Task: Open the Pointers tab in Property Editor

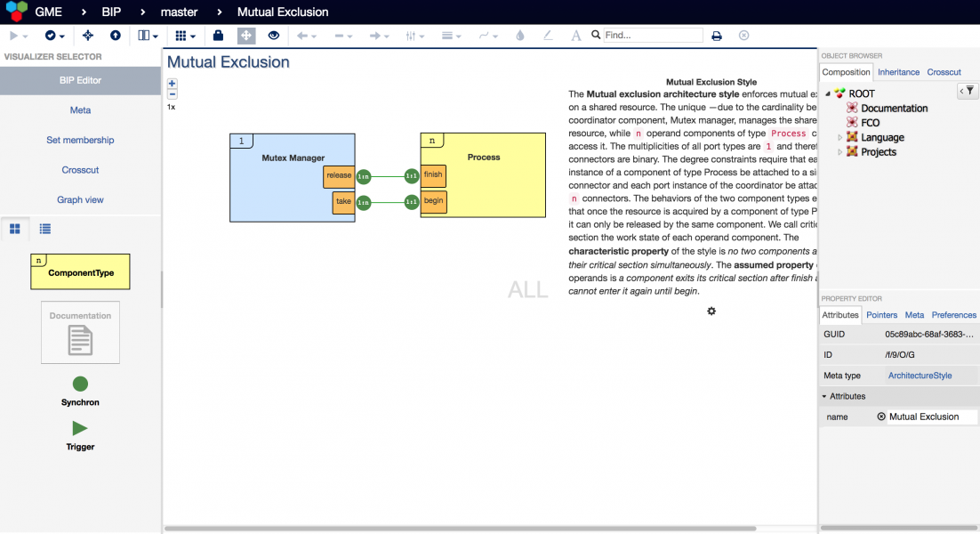Action: coord(881,315)
